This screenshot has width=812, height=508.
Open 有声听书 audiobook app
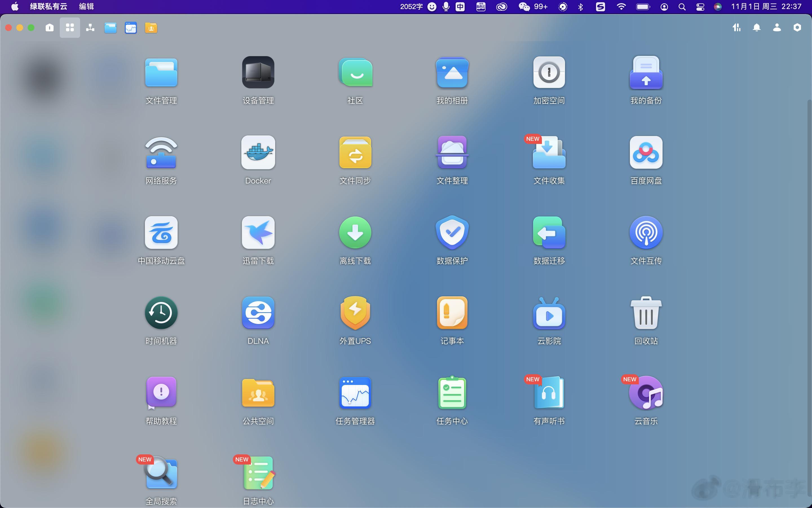tap(549, 393)
